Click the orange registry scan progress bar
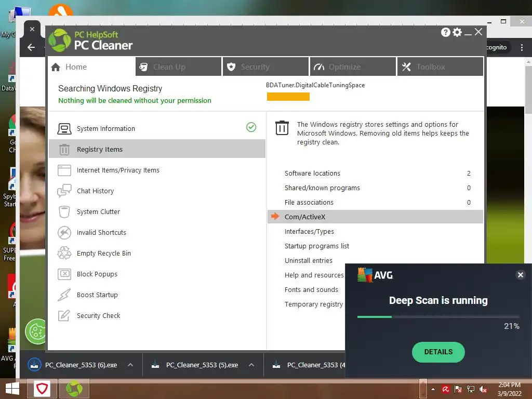 click(288, 97)
